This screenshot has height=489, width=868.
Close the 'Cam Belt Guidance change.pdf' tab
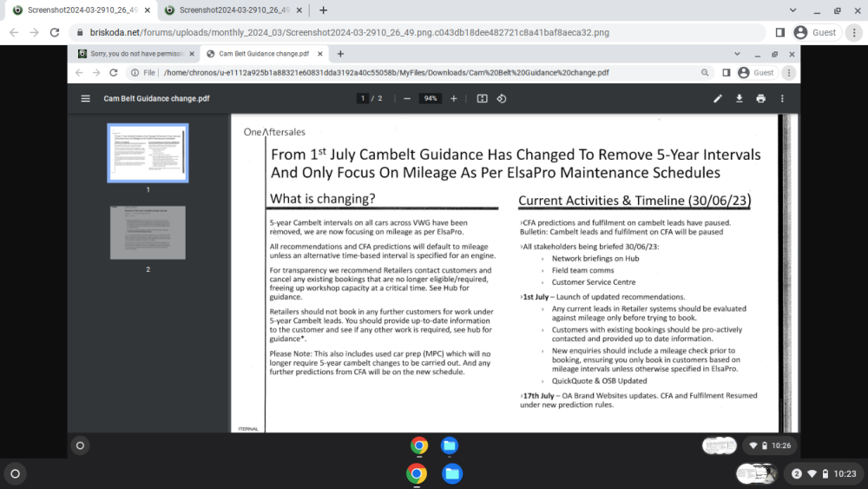coord(320,54)
